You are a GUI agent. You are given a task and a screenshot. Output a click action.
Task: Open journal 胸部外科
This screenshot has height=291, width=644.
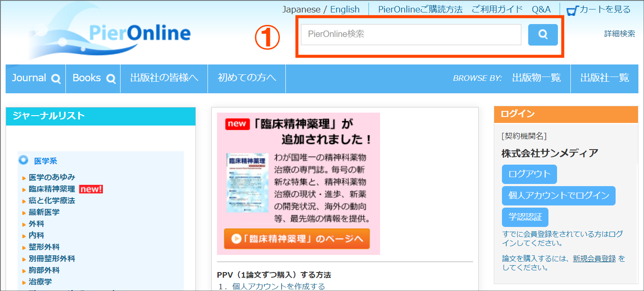coord(44,270)
